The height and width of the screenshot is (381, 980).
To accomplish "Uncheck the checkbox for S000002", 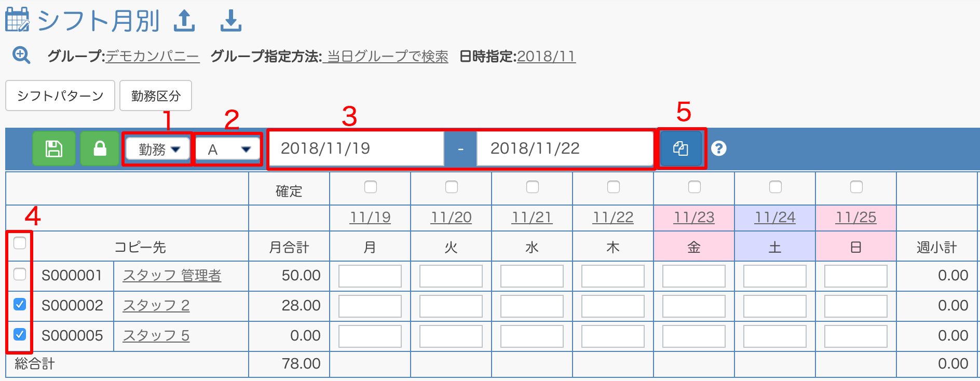I will [20, 304].
